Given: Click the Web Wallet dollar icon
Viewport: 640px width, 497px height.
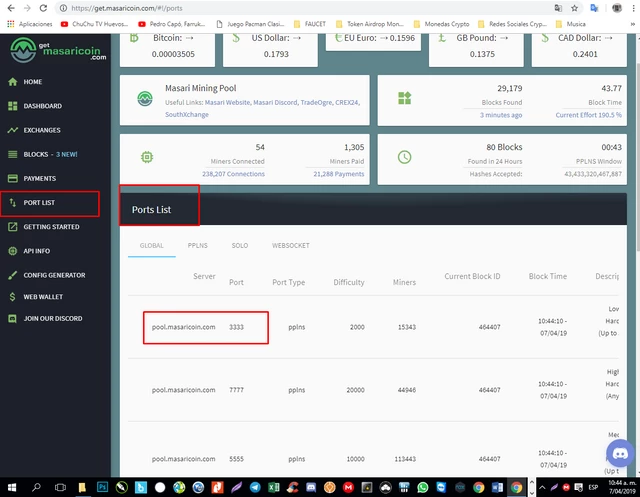Looking at the screenshot, I should point(12,297).
